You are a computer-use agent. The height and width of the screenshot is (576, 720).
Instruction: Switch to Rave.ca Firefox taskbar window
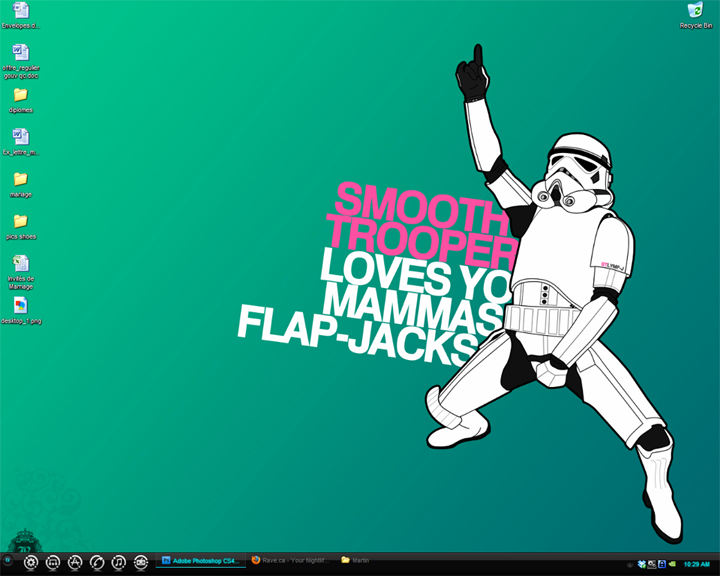291,560
